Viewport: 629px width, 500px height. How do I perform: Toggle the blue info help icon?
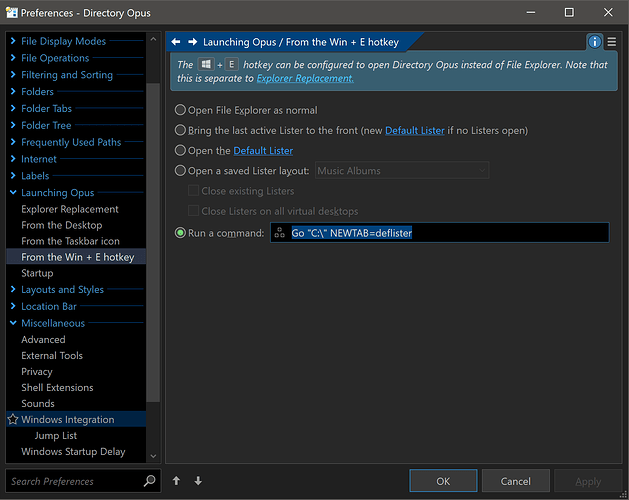pyautogui.click(x=595, y=41)
